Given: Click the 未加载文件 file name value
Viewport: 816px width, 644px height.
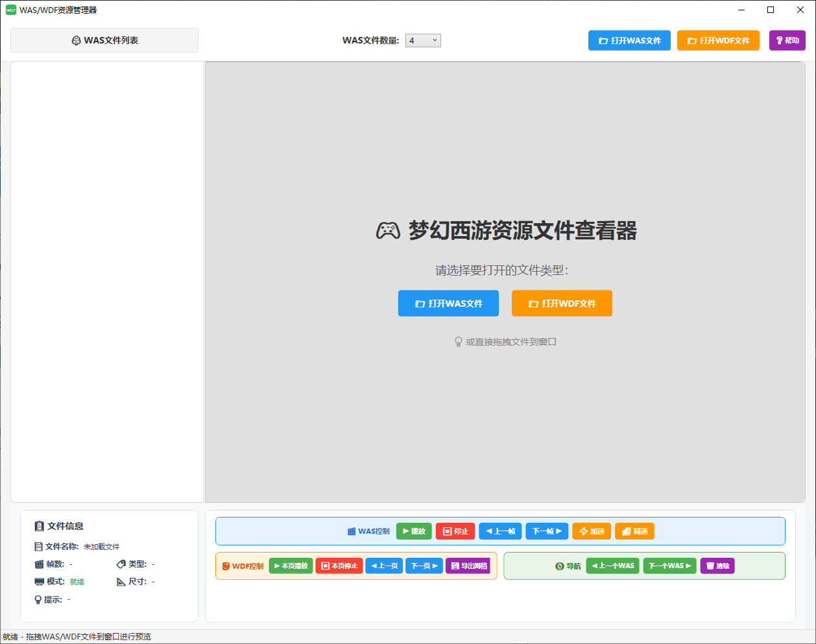Looking at the screenshot, I should coord(102,547).
